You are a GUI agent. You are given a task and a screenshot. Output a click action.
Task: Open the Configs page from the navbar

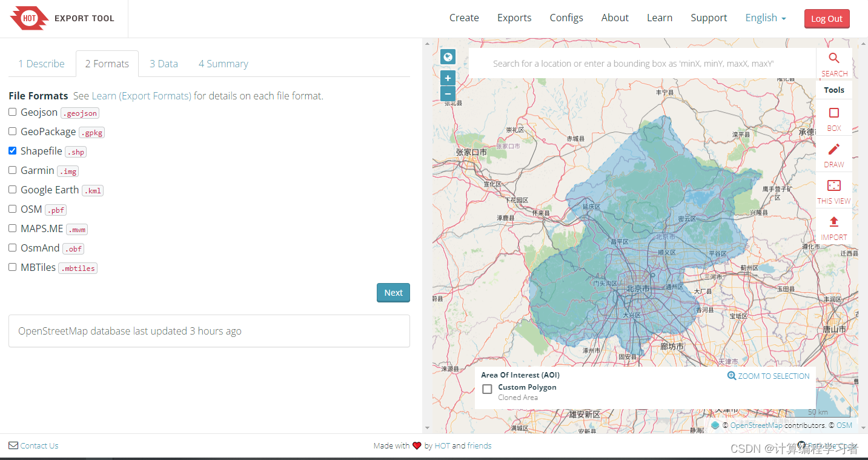[x=566, y=18]
